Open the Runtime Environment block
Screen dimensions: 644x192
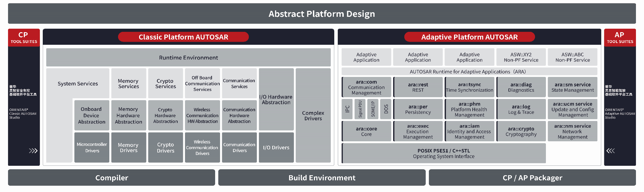[188, 58]
